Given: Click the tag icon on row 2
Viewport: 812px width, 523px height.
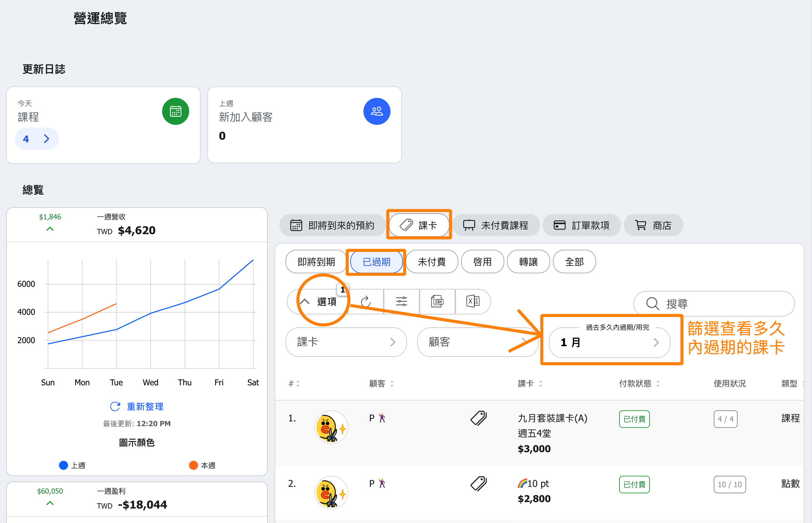Looking at the screenshot, I should (x=479, y=483).
